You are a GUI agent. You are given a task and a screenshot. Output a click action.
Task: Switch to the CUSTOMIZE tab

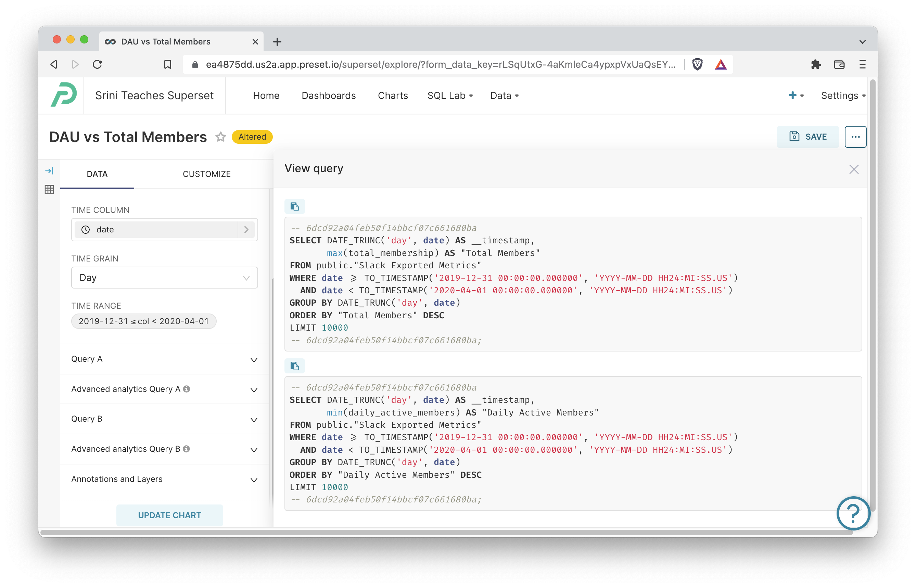pyautogui.click(x=207, y=174)
